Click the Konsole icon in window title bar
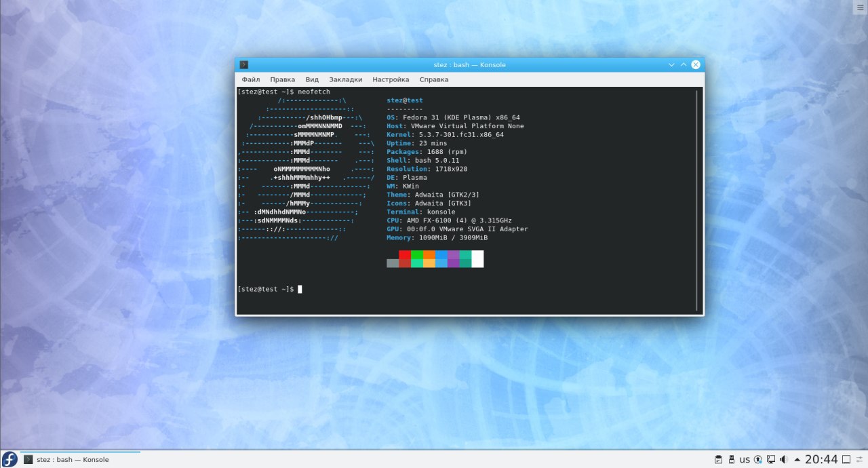This screenshot has height=468, width=868. pyautogui.click(x=244, y=64)
